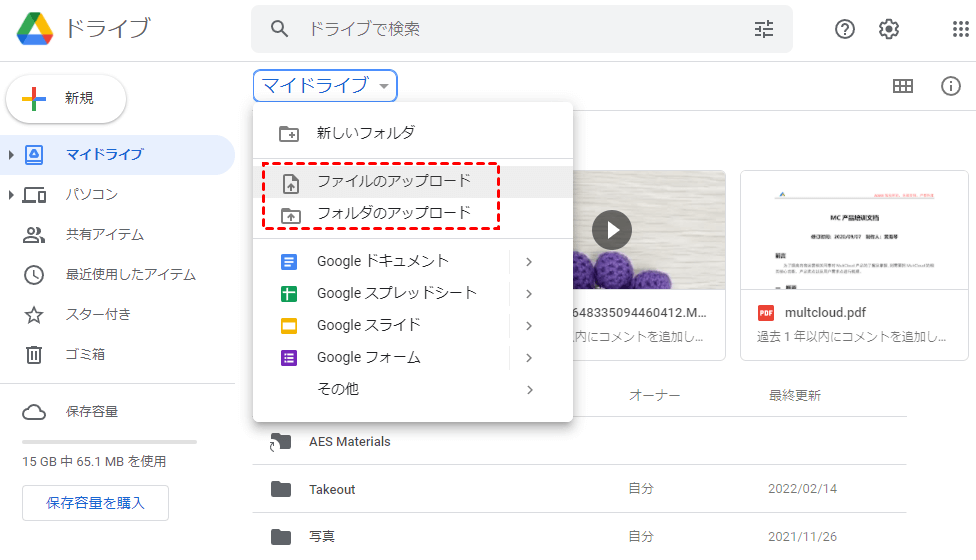Choose 新しいフォルダ from the menu
Screen dimensions: 976x560
coord(365,132)
